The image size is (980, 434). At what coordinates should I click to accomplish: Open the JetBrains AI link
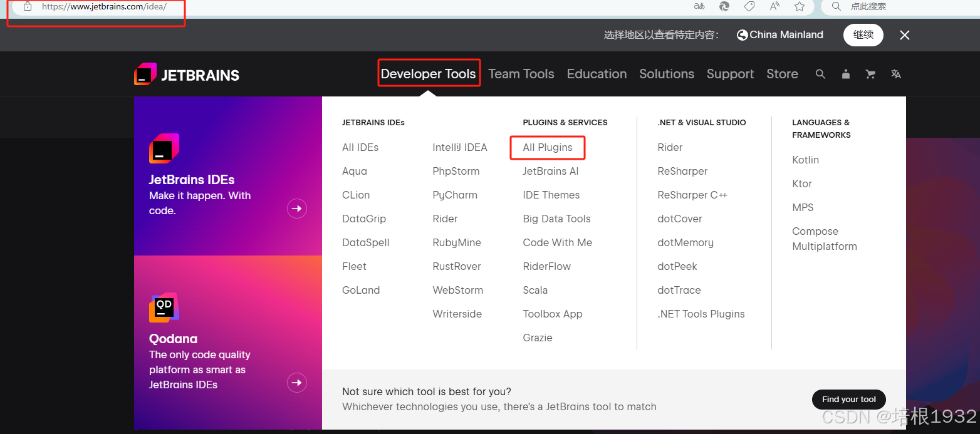click(x=551, y=172)
